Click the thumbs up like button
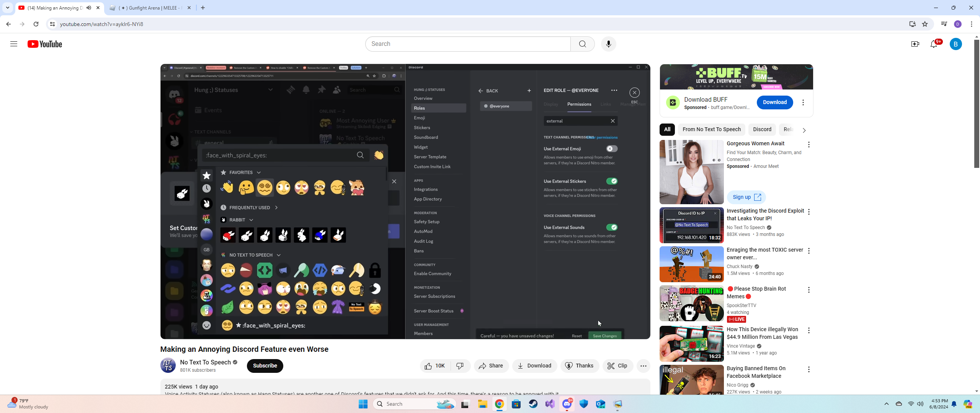Screen dimensions: 980x413 pos(435,366)
